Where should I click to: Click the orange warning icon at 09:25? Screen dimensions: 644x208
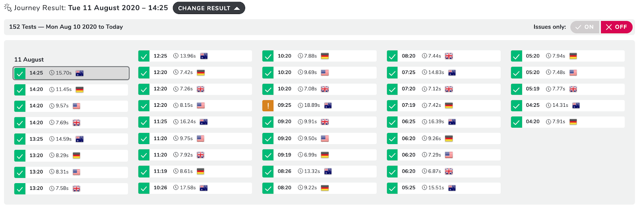[268, 106]
